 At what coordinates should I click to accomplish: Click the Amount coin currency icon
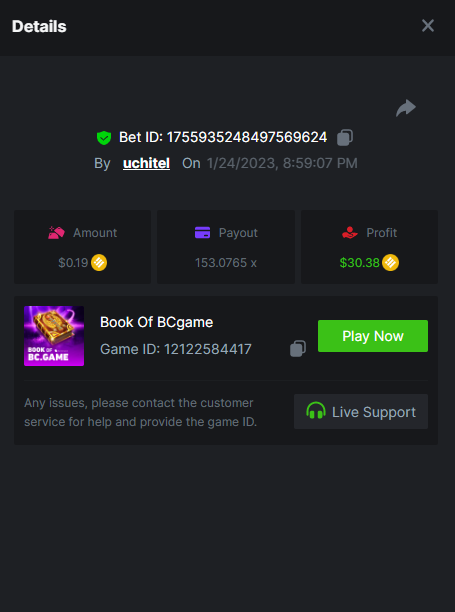pyautogui.click(x=99, y=263)
